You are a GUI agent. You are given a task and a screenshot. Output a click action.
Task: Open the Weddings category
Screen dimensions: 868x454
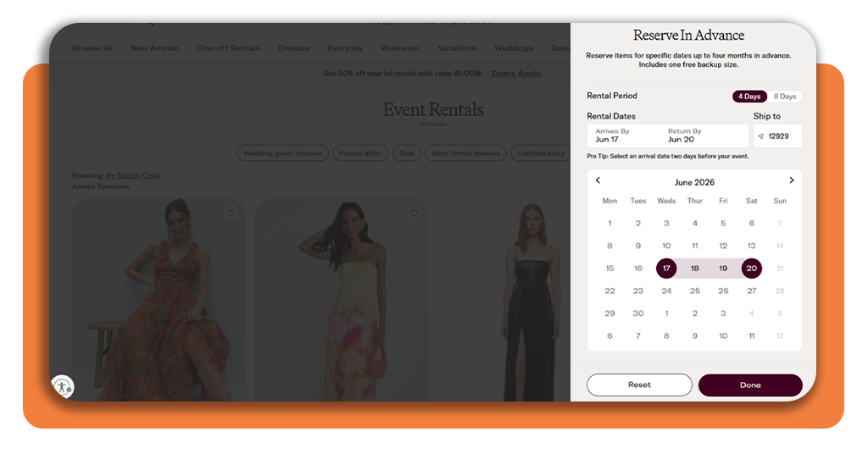pyautogui.click(x=514, y=48)
